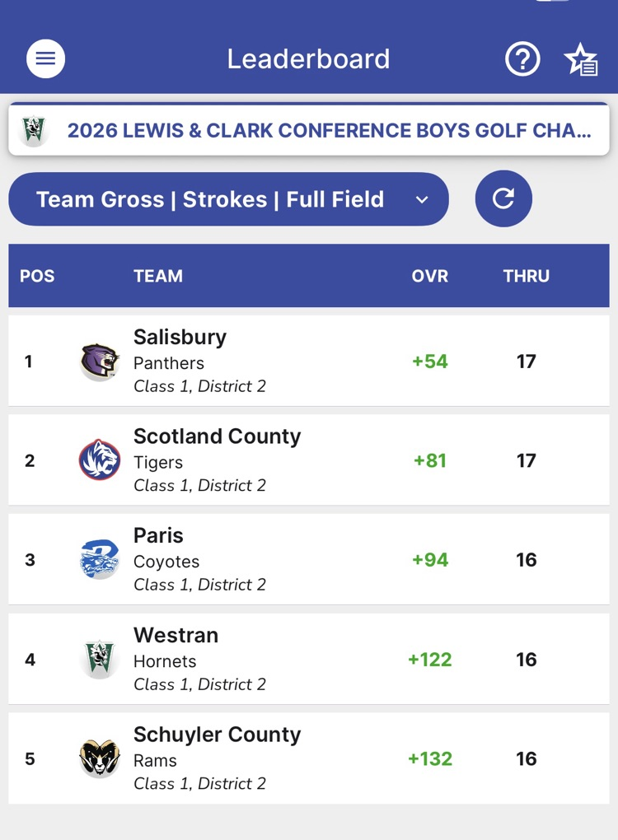Sort by the THRU column header
Screen dimensions: 618x840
526,276
